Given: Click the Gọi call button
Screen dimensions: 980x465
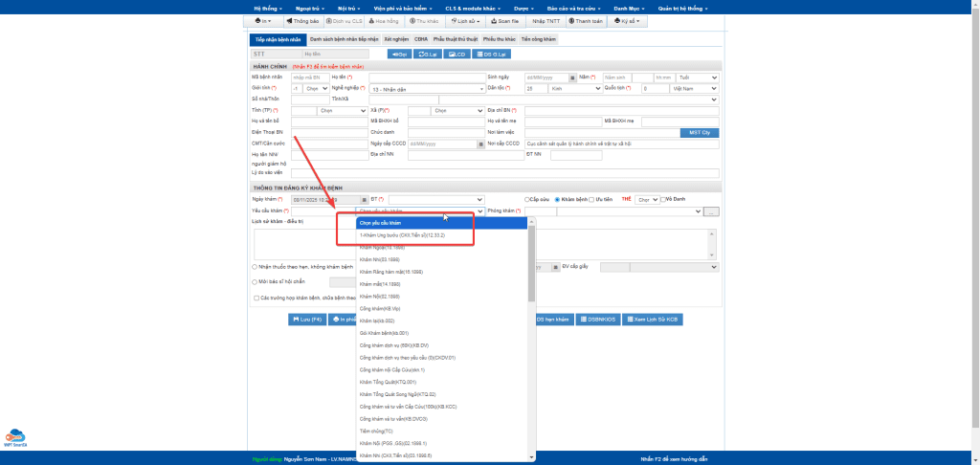Looking at the screenshot, I should [x=398, y=55].
